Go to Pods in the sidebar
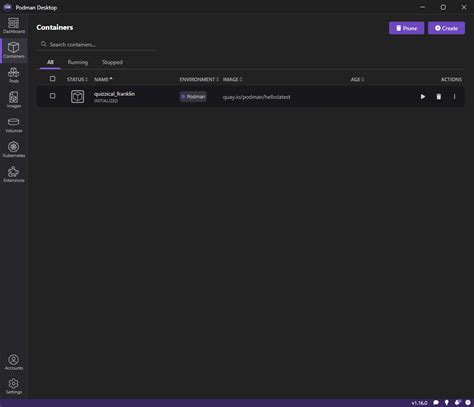 (x=14, y=75)
